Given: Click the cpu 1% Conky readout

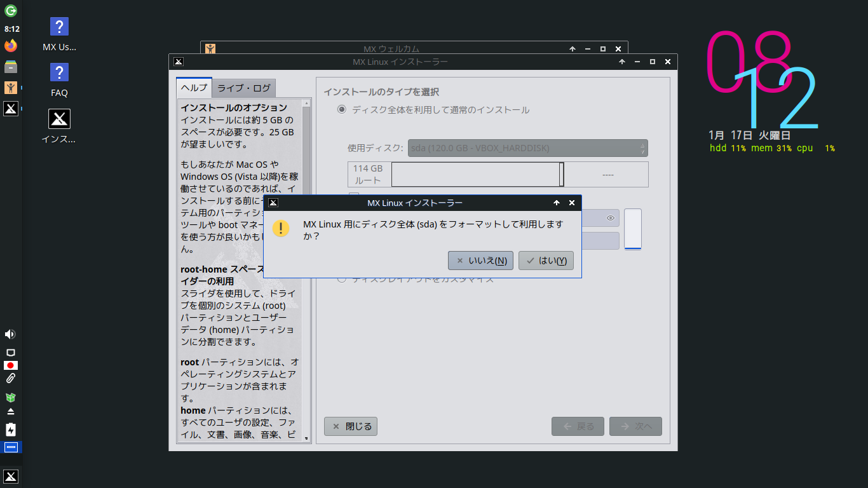Looking at the screenshot, I should 816,148.
